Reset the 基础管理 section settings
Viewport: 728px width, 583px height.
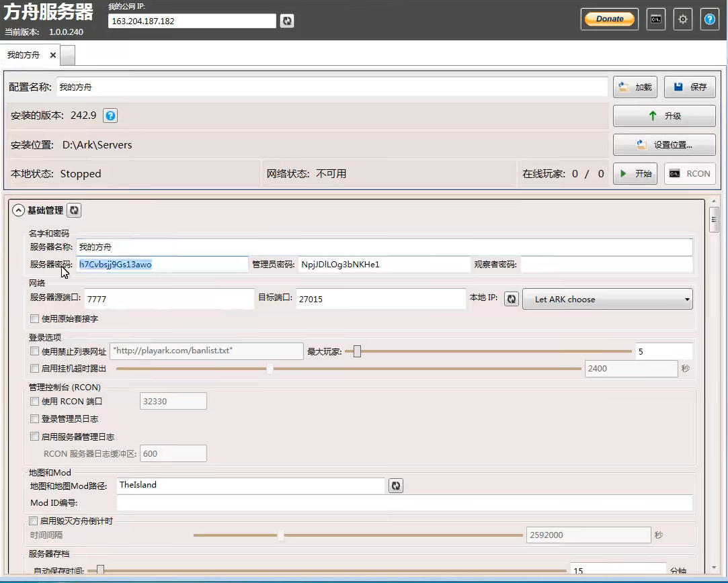[74, 211]
